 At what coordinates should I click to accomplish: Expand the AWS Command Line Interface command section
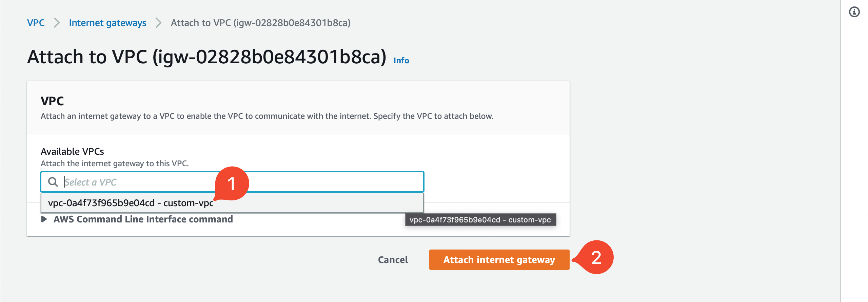point(142,219)
